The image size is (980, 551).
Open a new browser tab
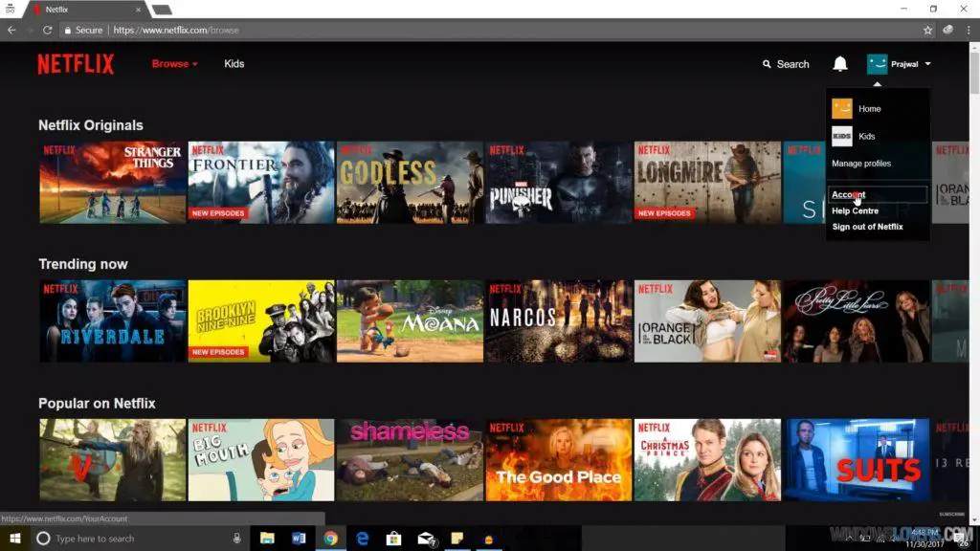pos(162,10)
